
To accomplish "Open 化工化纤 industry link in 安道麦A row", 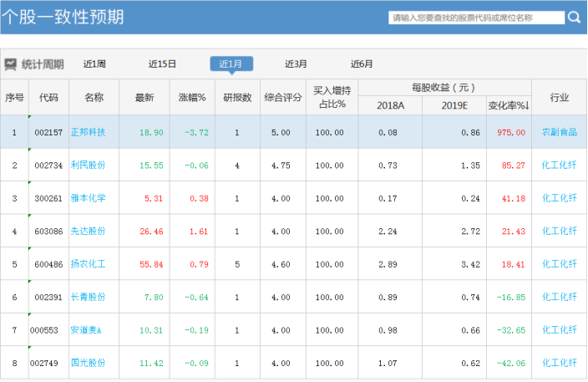I will pos(559,330).
